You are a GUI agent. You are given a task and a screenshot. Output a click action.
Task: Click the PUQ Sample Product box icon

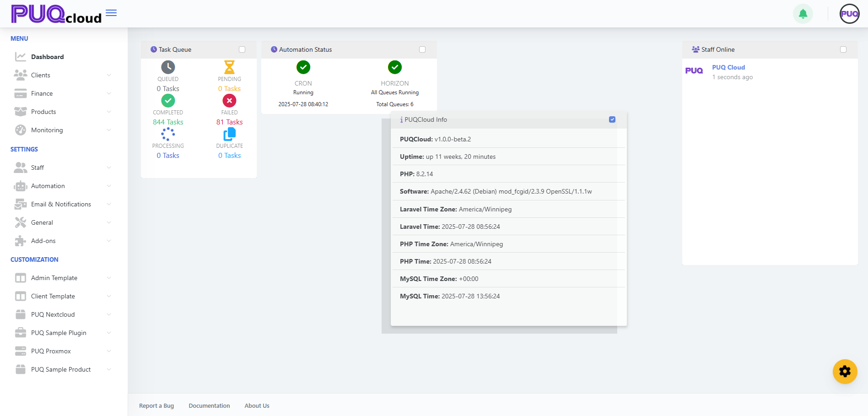click(21, 369)
